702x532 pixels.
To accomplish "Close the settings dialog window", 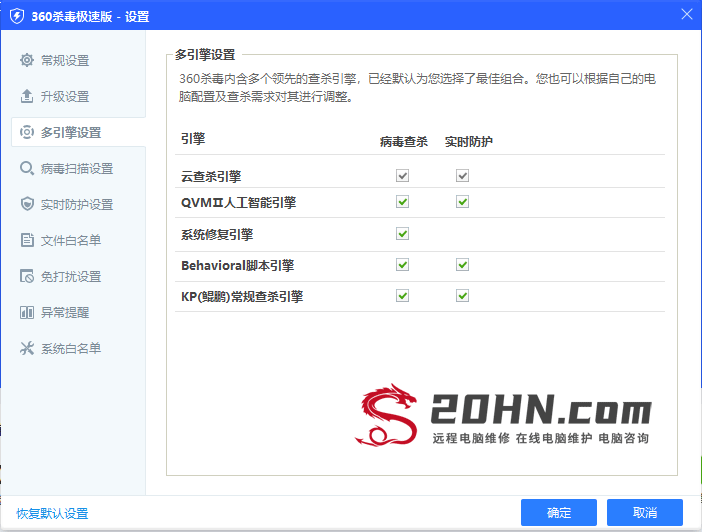I will 687,14.
